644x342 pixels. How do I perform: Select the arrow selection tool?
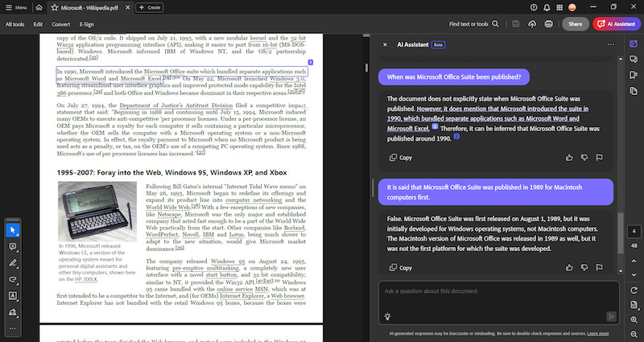click(13, 229)
